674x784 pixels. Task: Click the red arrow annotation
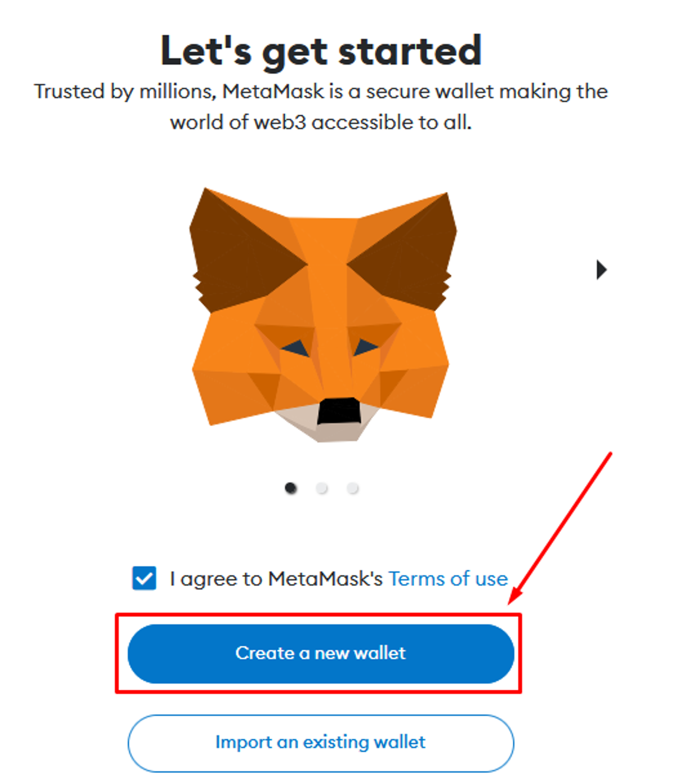(x=560, y=528)
